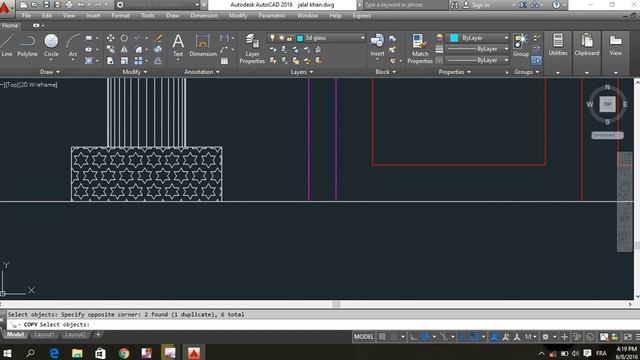The image size is (640, 360).
Task: Open the File menu
Action: (x=27, y=16)
